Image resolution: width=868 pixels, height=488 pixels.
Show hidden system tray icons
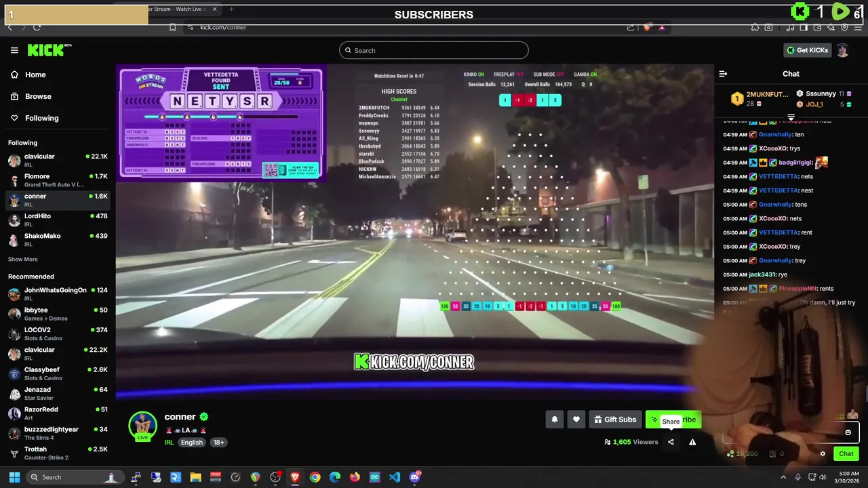pyautogui.click(x=783, y=477)
